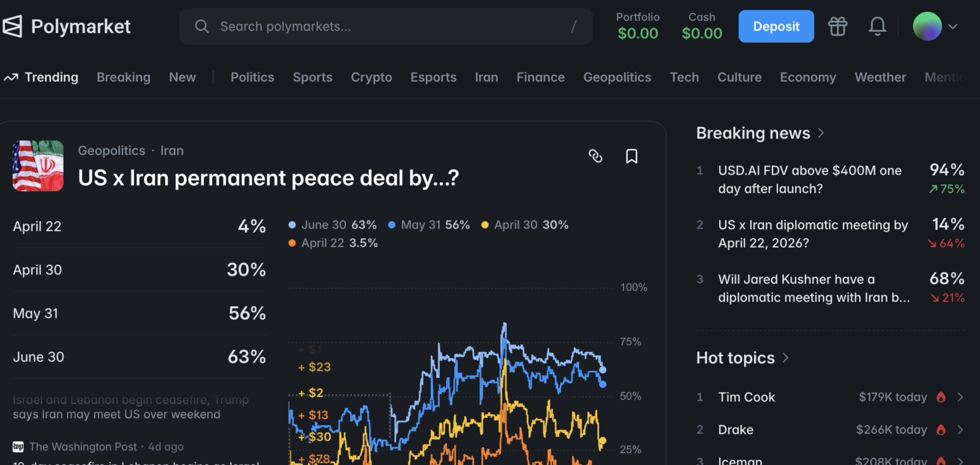This screenshot has height=465, width=980.
Task: Select the April 30 outcome row
Action: point(139,270)
